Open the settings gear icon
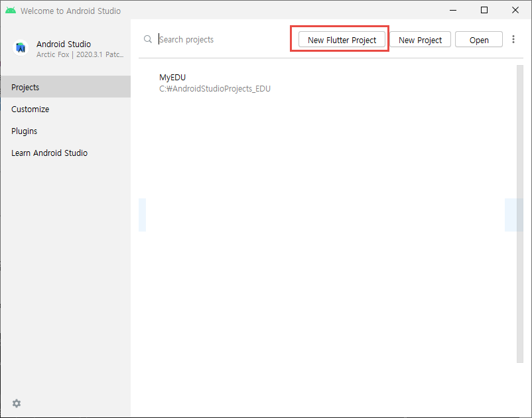The width and height of the screenshot is (532, 418). point(17,403)
